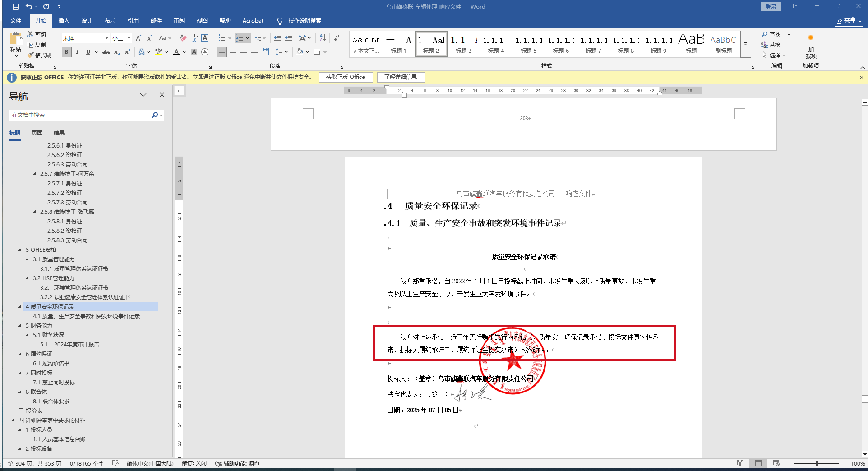Expand the Styles gallery more arrow
Image resolution: width=868 pixels, height=471 pixels.
click(x=746, y=44)
